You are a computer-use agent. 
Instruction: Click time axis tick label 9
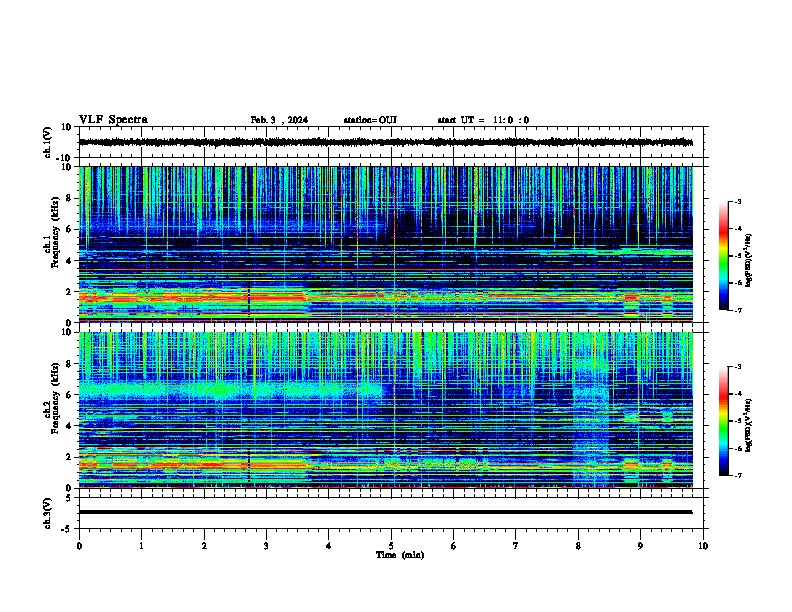tap(640, 546)
